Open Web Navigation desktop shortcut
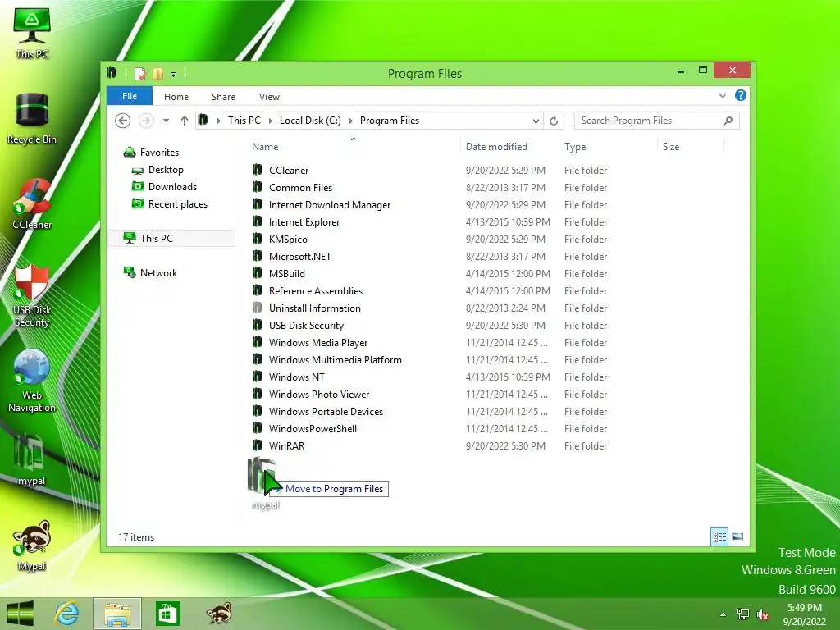This screenshot has height=630, width=840. click(32, 381)
